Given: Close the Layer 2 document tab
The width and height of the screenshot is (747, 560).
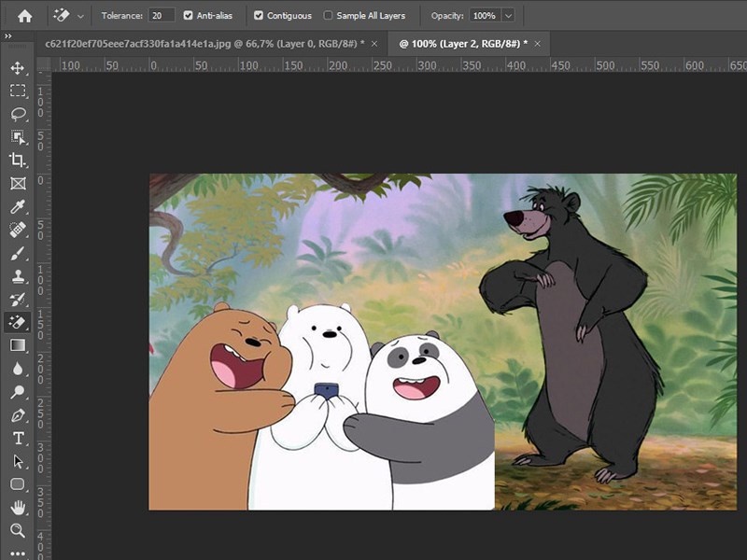Looking at the screenshot, I should (538, 44).
